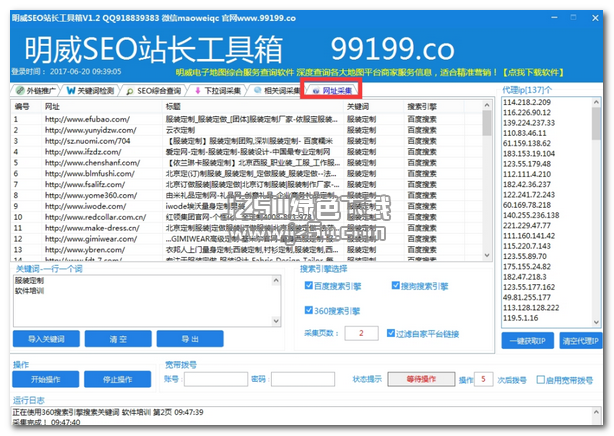The image size is (614, 436).
Task: Click the 采集页数 input field
Action: pyautogui.click(x=361, y=333)
